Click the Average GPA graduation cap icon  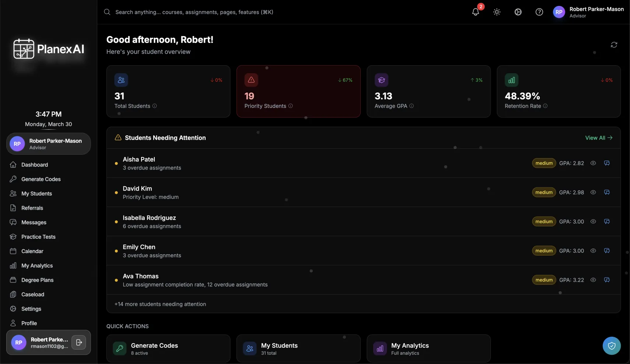click(381, 80)
